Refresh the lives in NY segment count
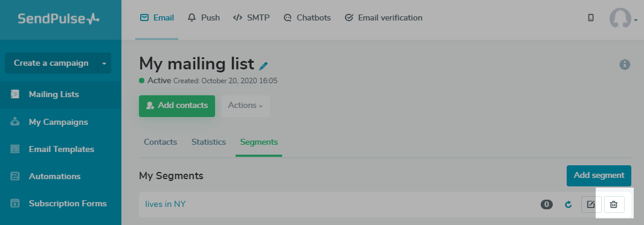644x225 pixels. tap(568, 204)
